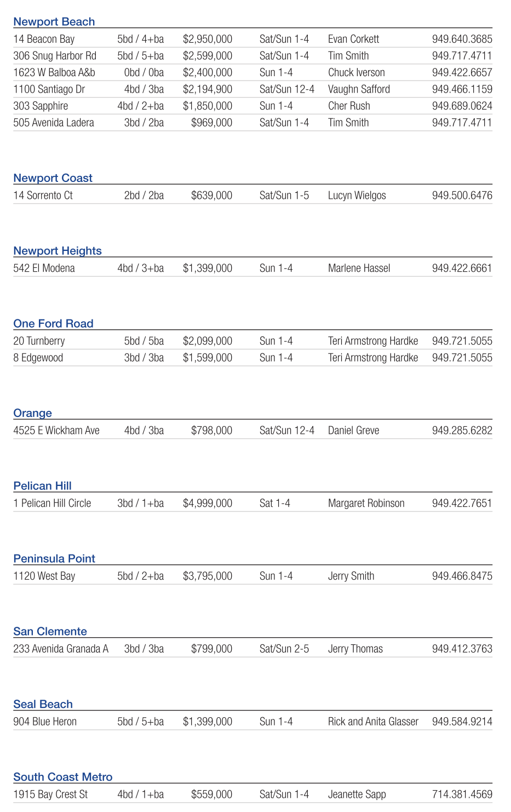This screenshot has height=812, width=511.
Task: Select the Newport Heights section title
Action: click(58, 251)
